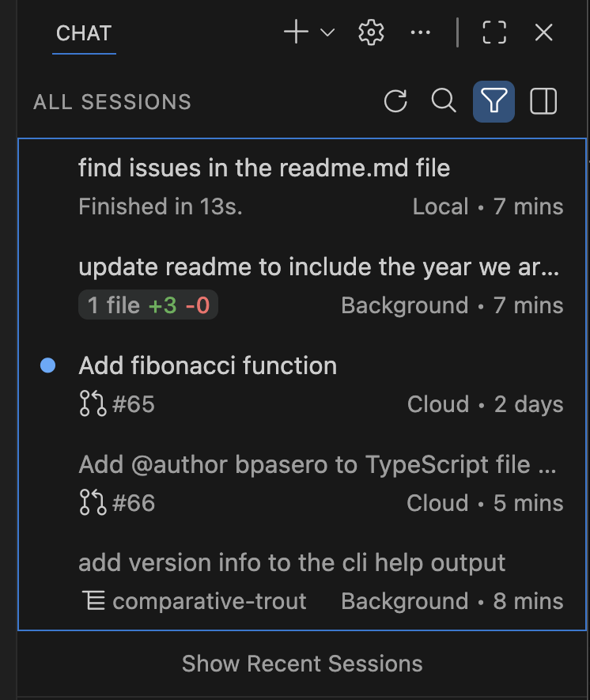Open chat settings via the gear icon
The width and height of the screenshot is (590, 700).
tap(370, 32)
